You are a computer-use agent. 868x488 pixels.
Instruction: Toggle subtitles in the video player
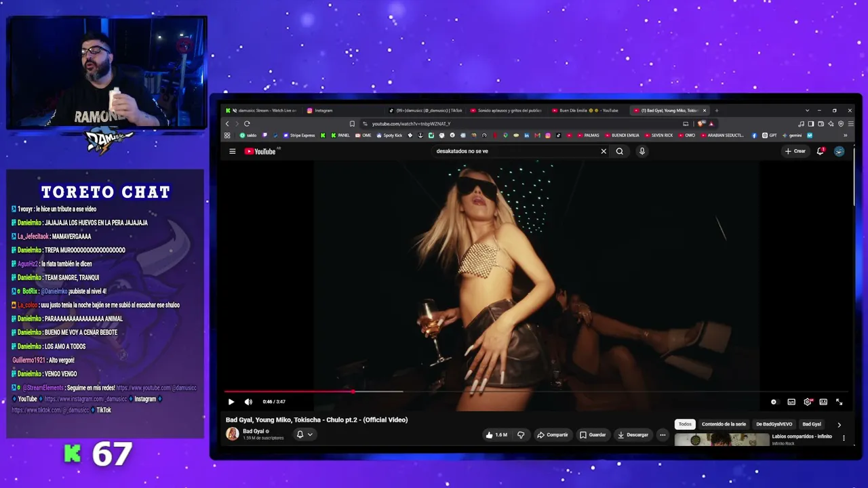pos(791,402)
